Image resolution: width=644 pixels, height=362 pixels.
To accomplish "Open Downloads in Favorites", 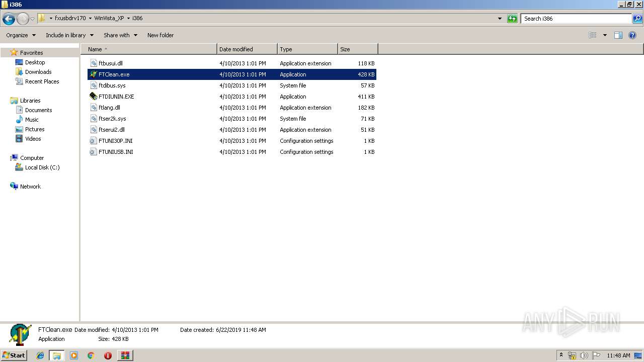I will 38,72.
